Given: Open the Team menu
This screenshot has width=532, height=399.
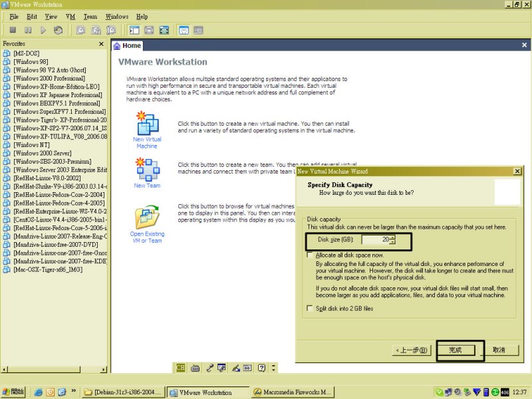Looking at the screenshot, I should [x=90, y=17].
